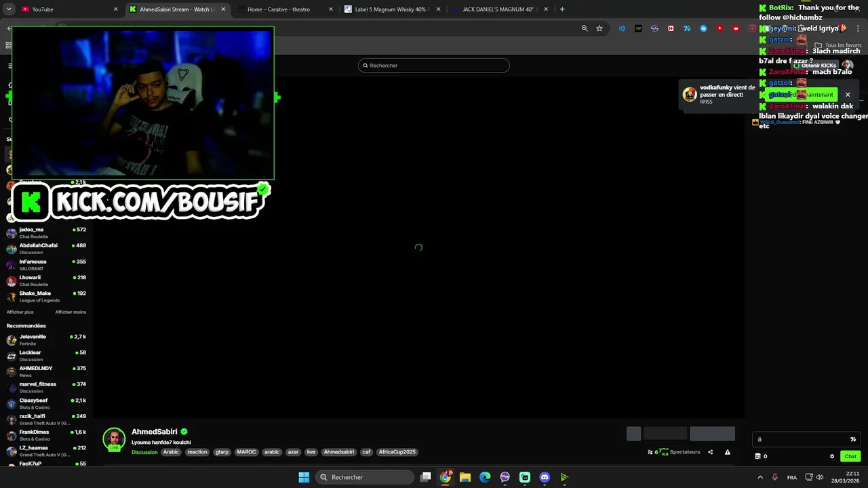Click the AfricaCup2025 tag
Image resolution: width=868 pixels, height=488 pixels.
(397, 452)
